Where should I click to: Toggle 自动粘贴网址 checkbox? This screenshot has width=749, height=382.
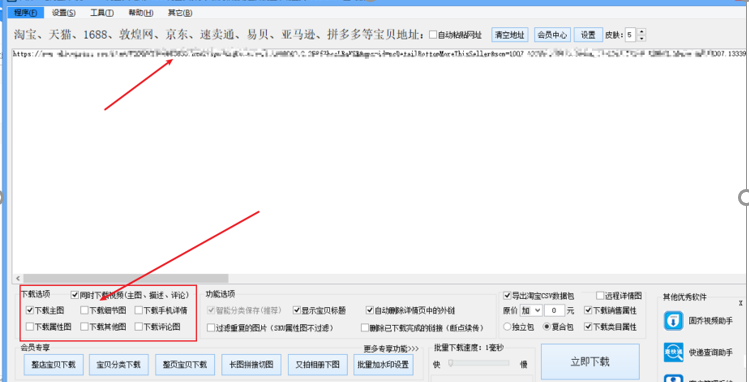coord(433,35)
